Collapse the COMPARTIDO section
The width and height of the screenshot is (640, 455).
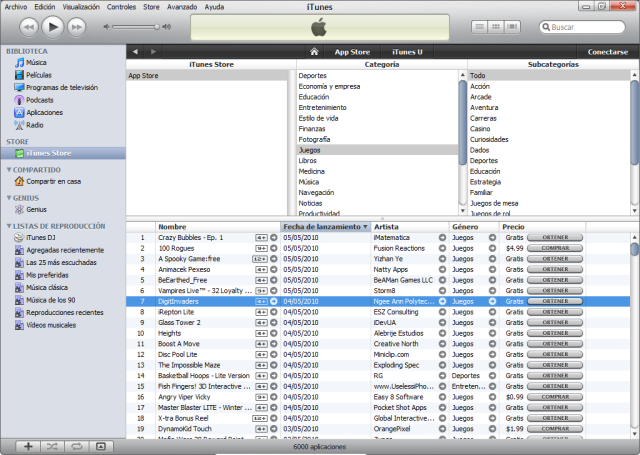[x=9, y=169]
